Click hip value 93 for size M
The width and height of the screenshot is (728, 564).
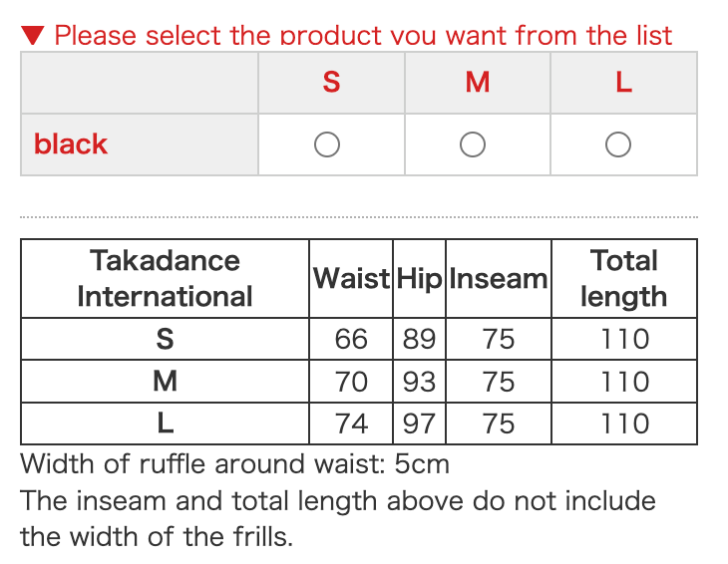point(419,382)
